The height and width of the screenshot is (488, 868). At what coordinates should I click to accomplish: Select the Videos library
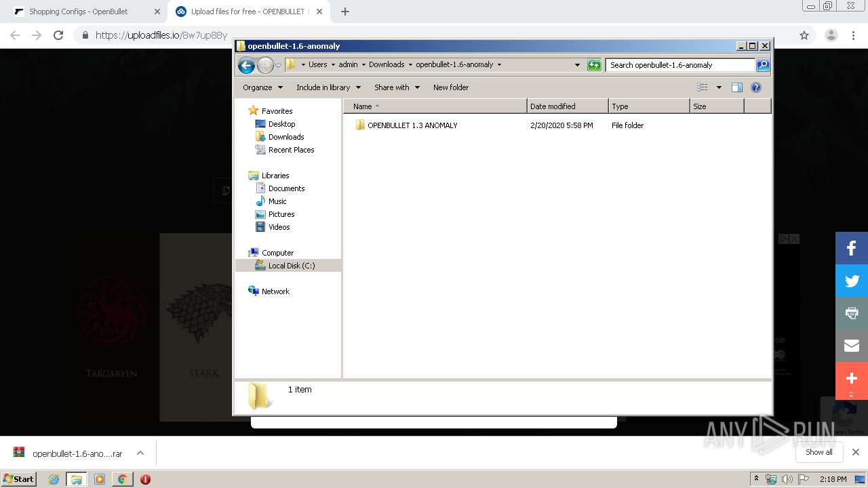click(279, 227)
